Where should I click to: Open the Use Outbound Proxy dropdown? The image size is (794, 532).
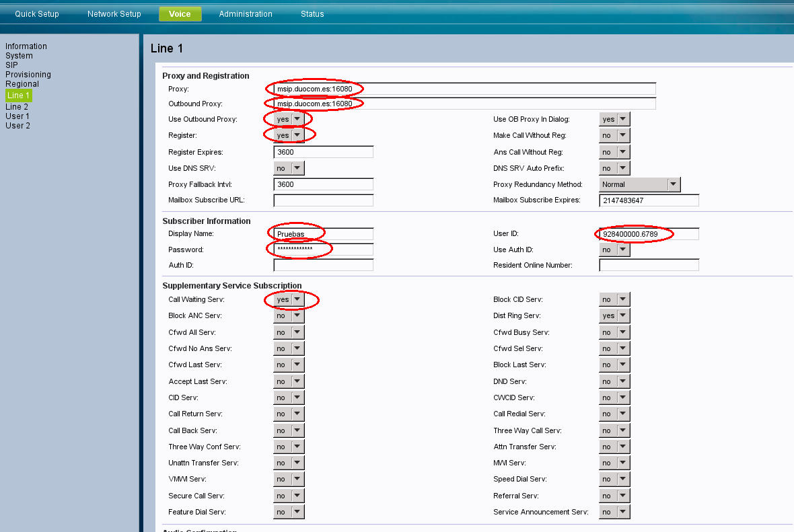coord(289,119)
